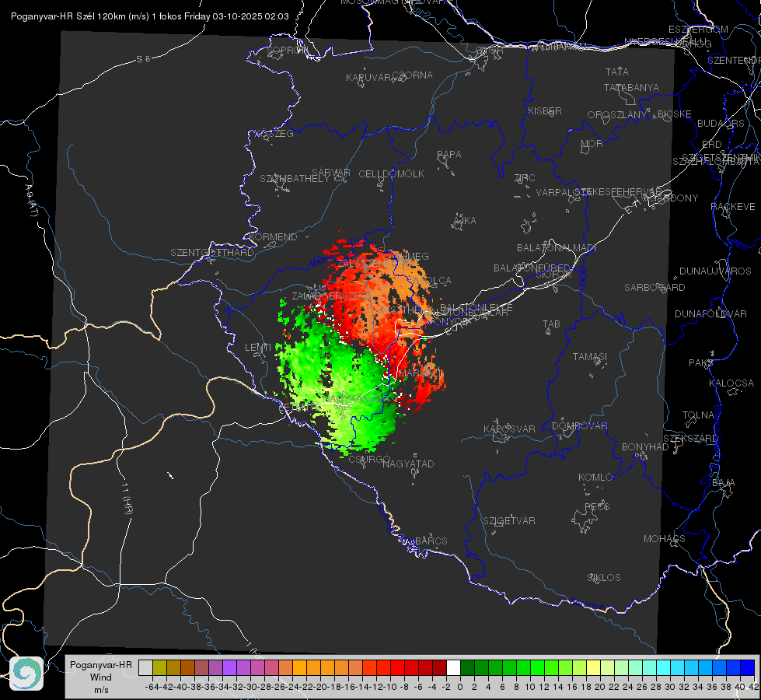Select the DUNAFOLDVAR label
The width and height of the screenshot is (761, 700).
pos(710,313)
